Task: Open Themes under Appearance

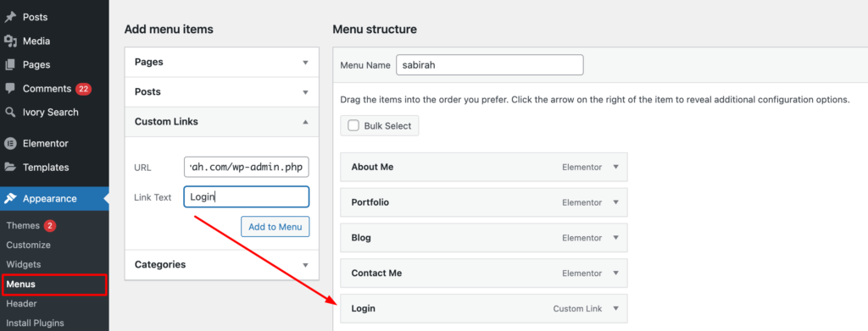Action: pyautogui.click(x=23, y=225)
